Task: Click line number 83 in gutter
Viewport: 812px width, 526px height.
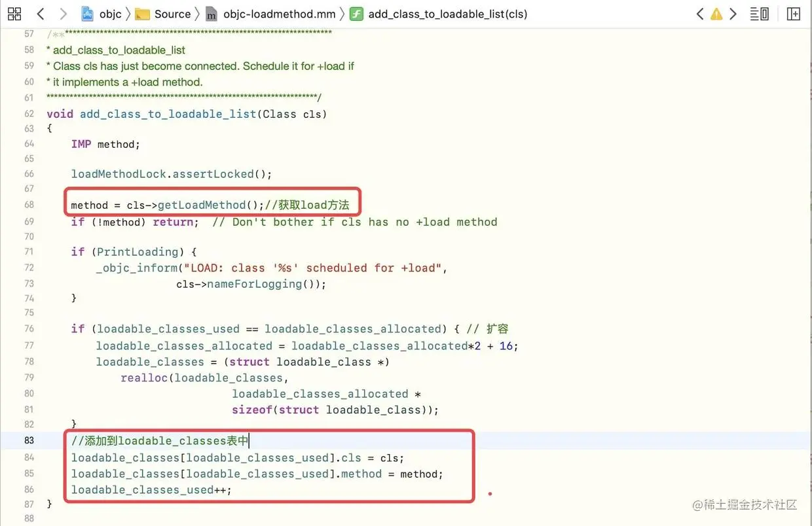Action: click(29, 440)
